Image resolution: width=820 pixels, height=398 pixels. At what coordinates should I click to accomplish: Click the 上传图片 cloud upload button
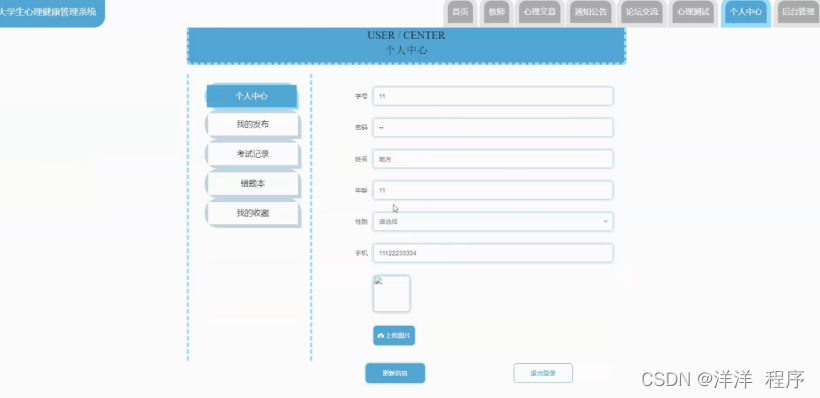394,335
